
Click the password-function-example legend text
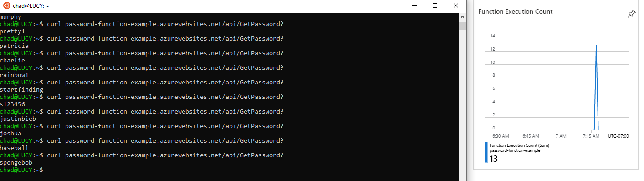point(515,150)
